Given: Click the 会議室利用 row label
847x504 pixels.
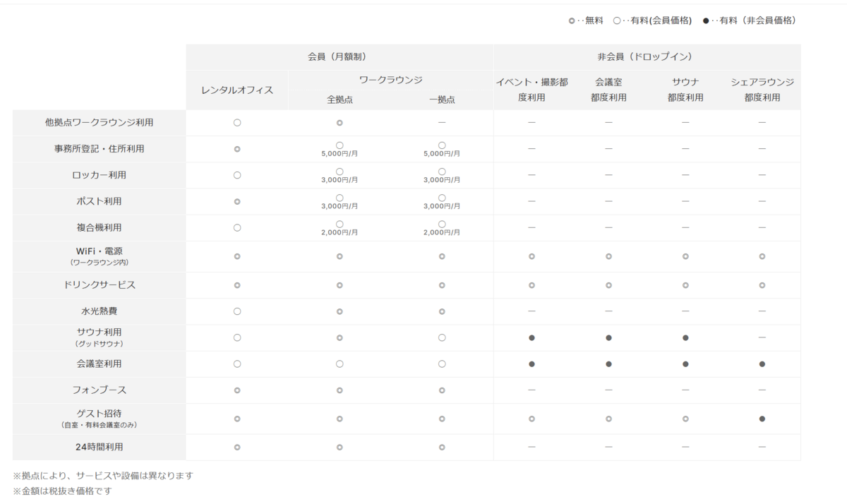Looking at the screenshot, I should (x=99, y=364).
